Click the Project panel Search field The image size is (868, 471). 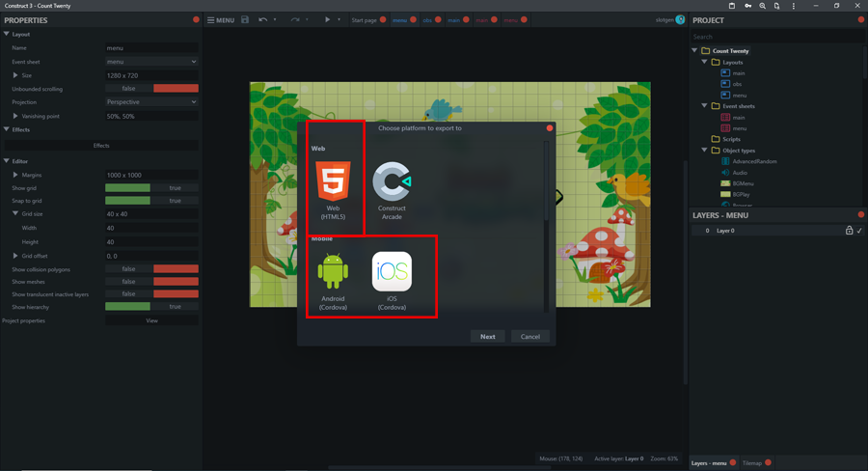[776, 37]
